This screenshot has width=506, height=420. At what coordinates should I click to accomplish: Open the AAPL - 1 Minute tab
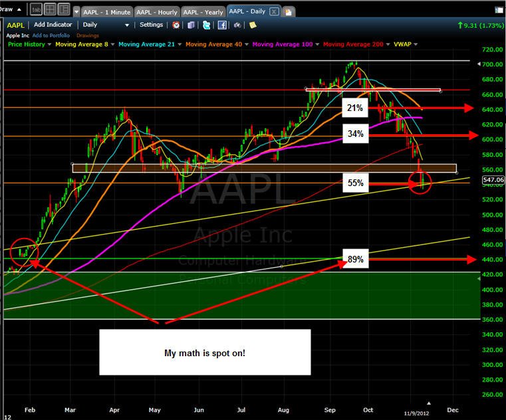click(x=106, y=12)
